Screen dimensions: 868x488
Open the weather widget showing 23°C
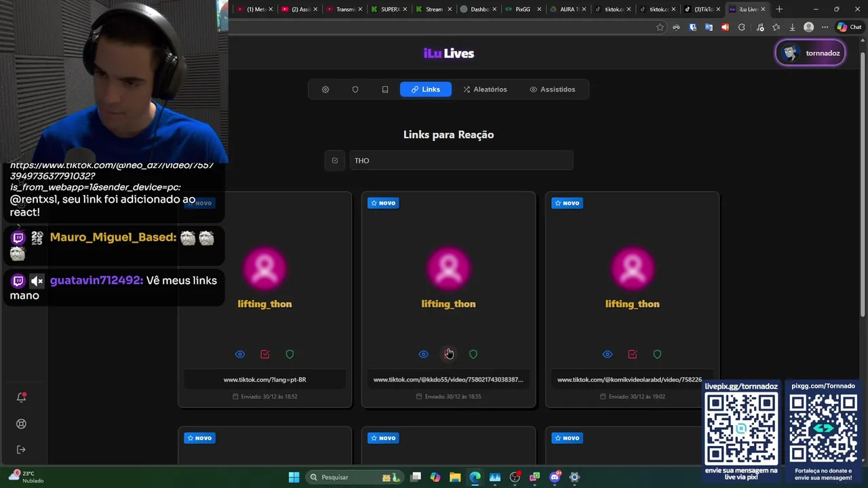(26, 476)
